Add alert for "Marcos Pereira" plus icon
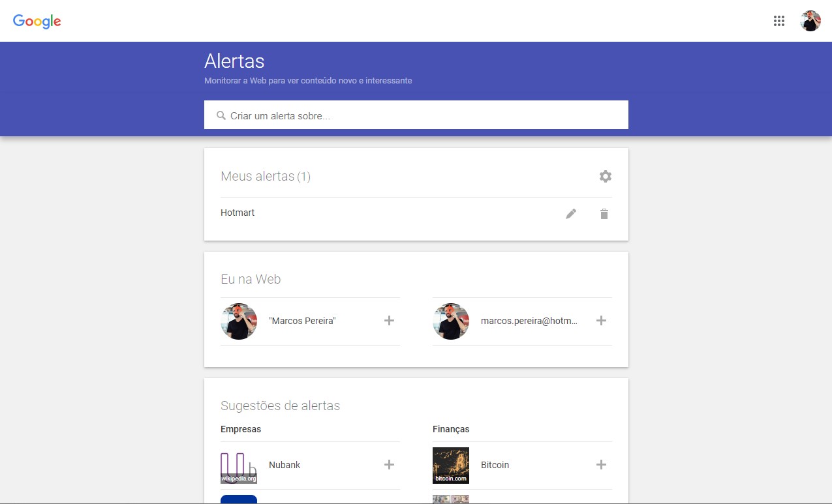Viewport: 832px width, 504px height. coord(389,320)
